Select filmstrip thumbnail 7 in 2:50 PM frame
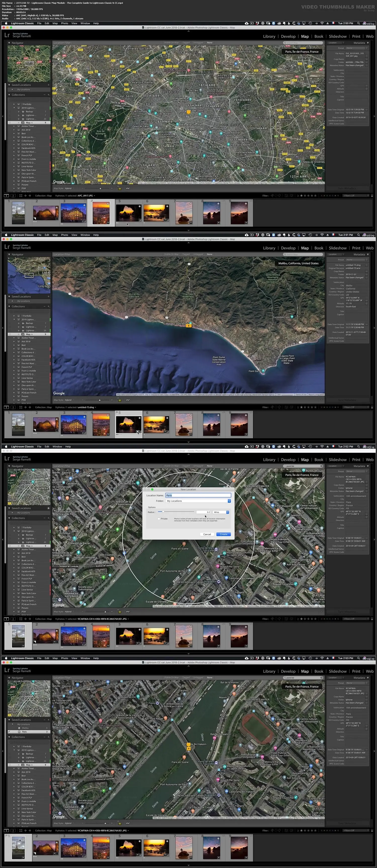The image size is (377, 868). 184,213
